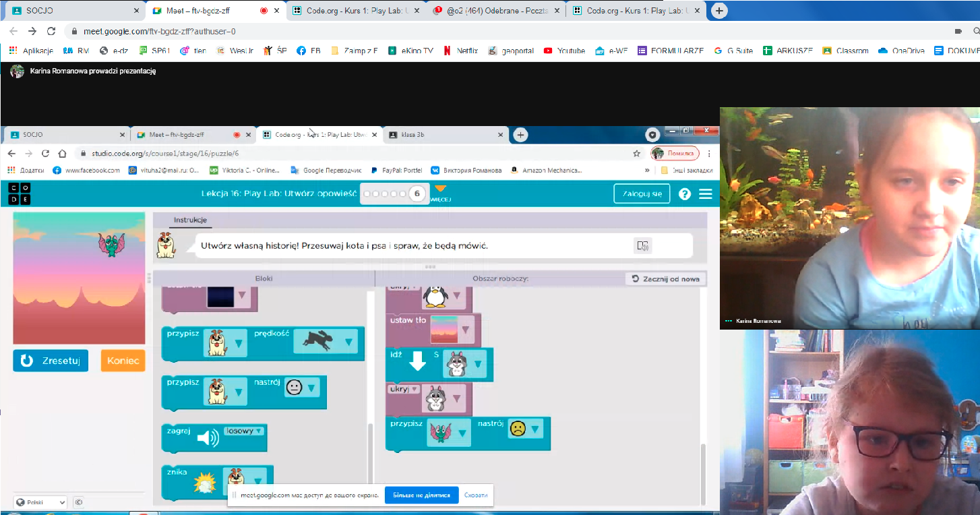Open www.facebook.com bookmark in shared browser

(x=86, y=171)
